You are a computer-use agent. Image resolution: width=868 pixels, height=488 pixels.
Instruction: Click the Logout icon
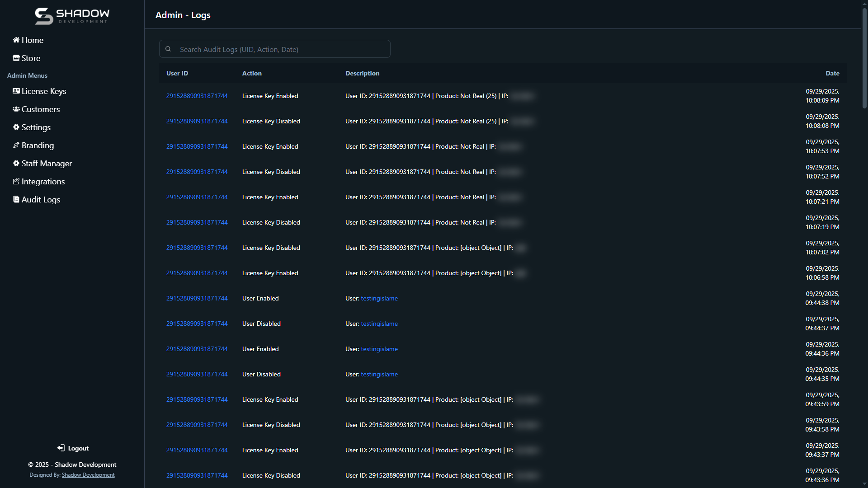(61, 448)
